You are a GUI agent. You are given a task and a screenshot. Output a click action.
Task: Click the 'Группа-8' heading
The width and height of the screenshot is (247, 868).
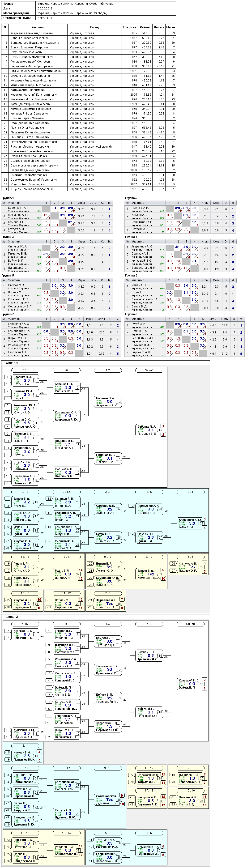point(131,314)
